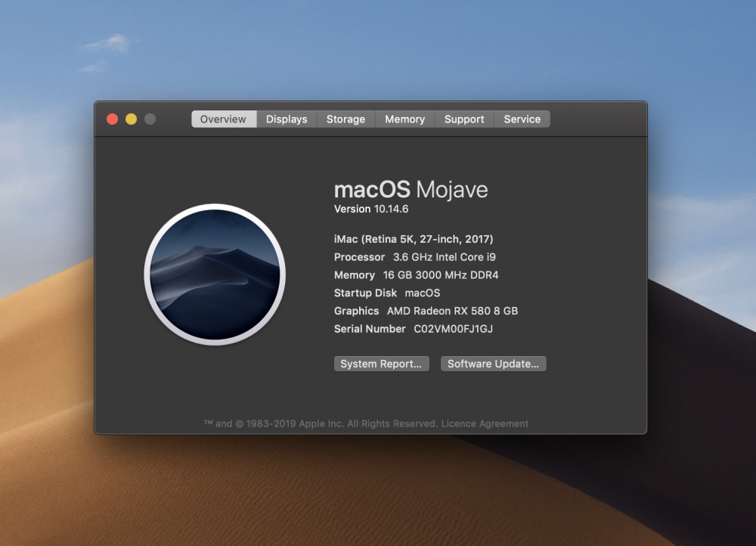Open Software Update... button
Image resolution: width=756 pixels, height=546 pixels.
coord(493,364)
